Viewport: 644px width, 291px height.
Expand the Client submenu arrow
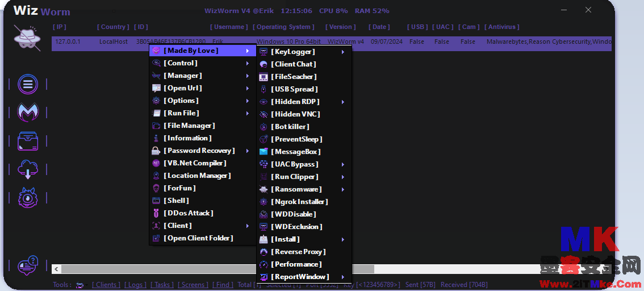tap(248, 226)
